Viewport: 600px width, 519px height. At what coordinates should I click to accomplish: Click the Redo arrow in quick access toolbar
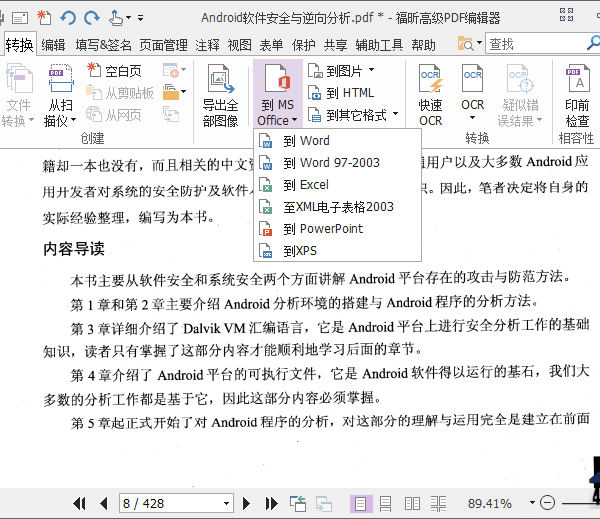(x=92, y=17)
